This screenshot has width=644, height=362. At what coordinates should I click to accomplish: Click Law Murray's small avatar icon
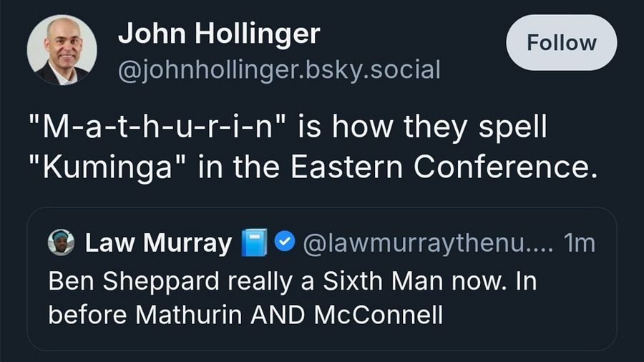pyautogui.click(x=61, y=243)
